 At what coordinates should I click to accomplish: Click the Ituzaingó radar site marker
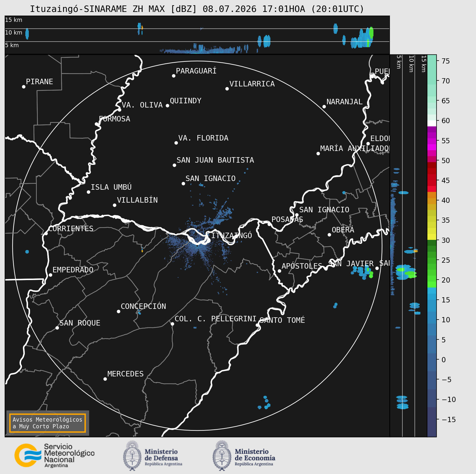(209, 240)
